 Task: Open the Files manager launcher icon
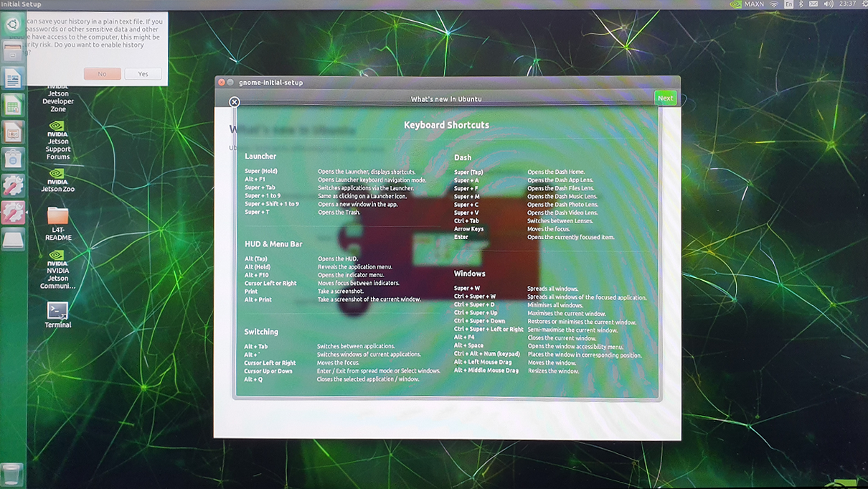(13, 51)
